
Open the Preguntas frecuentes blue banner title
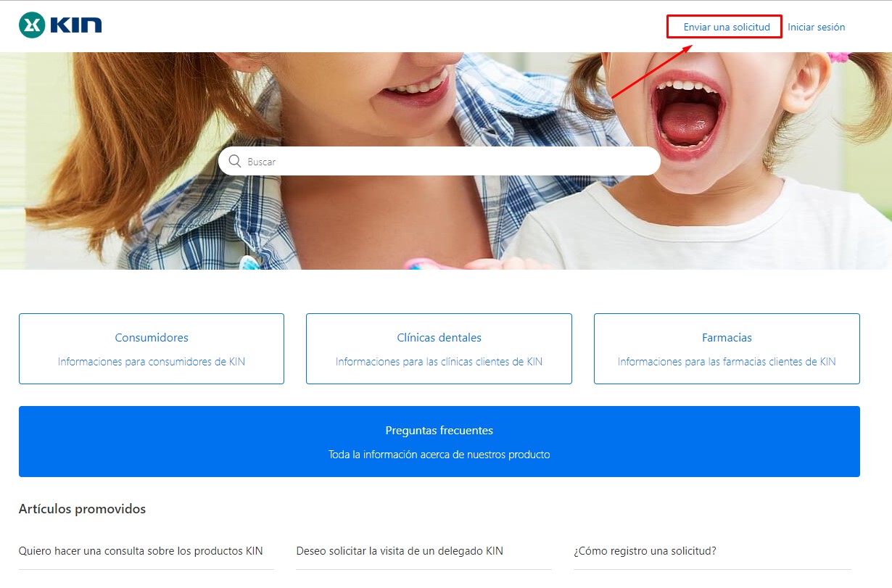439,431
